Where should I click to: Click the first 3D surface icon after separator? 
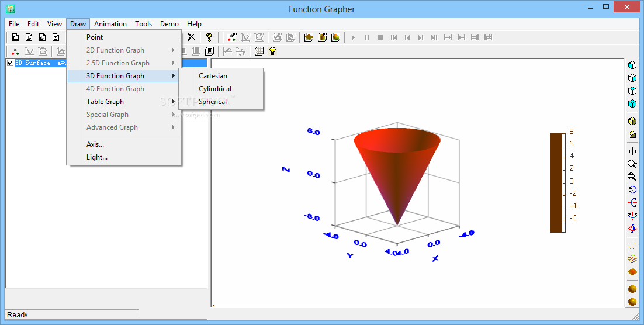pyautogui.click(x=309, y=37)
